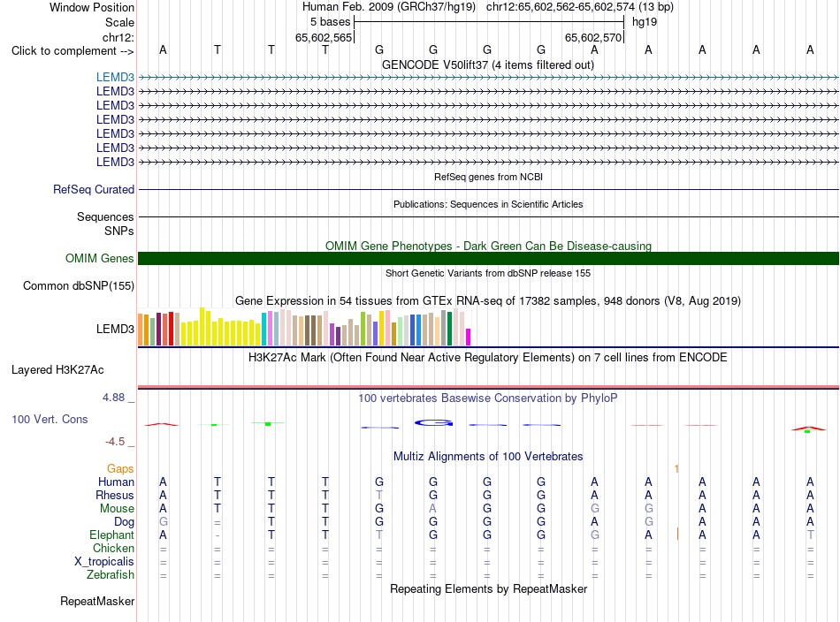Viewport: 840px width, 622px height.
Task: Click the dark green OMIM gene bar
Action: pos(488,259)
